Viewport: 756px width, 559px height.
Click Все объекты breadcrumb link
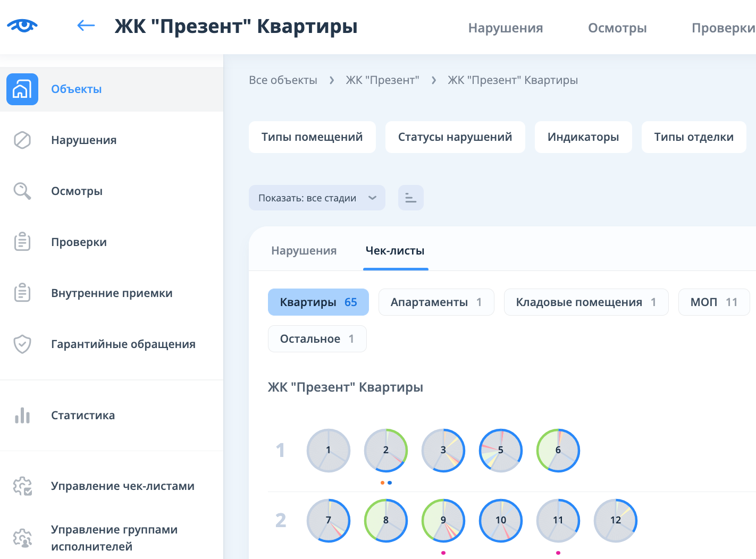coord(283,80)
